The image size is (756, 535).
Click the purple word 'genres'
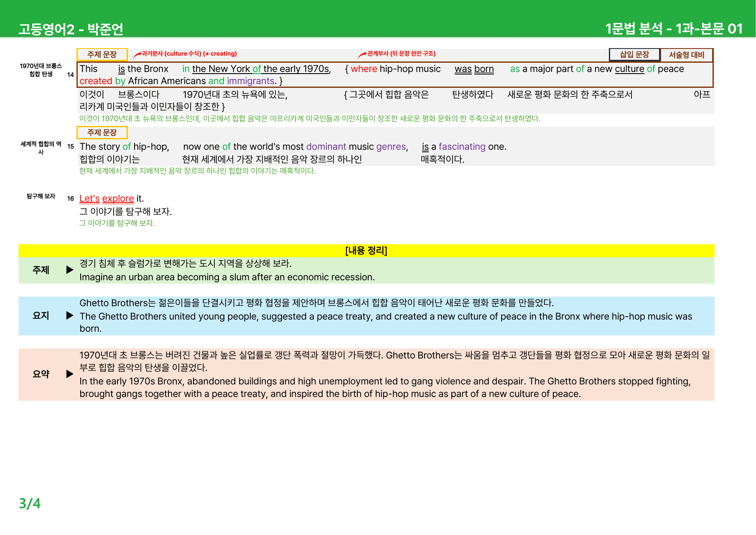391,147
